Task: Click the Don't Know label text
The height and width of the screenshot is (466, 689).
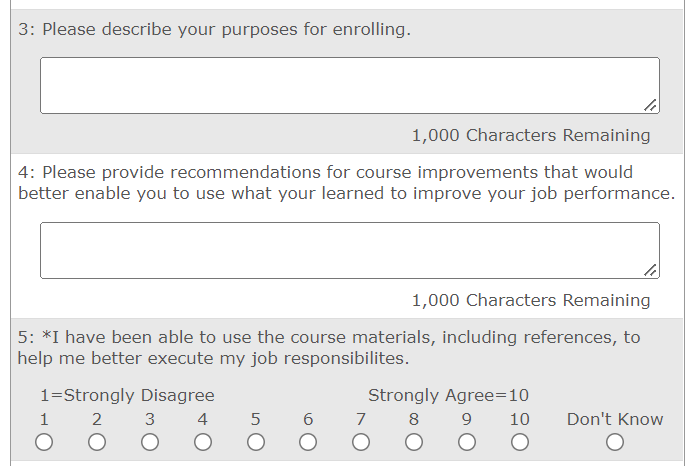Action: coord(615,420)
